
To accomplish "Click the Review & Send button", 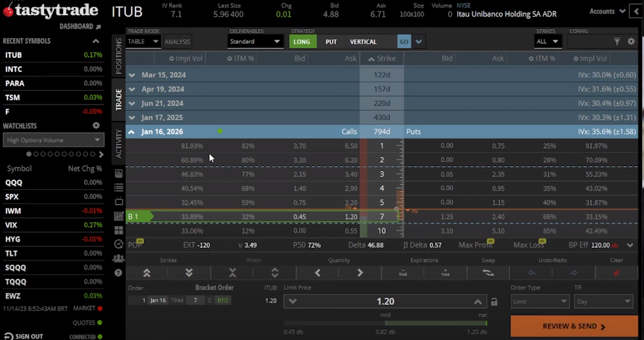I will pos(574,326).
